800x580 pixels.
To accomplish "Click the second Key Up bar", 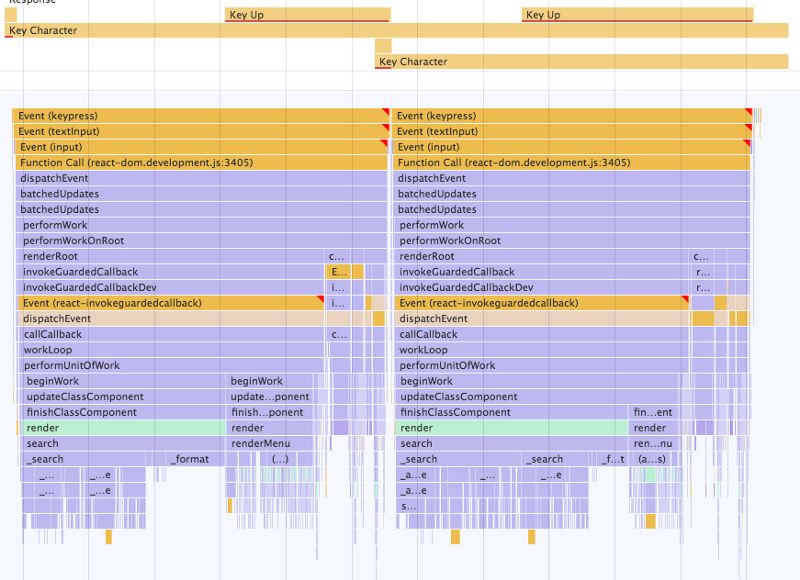I will point(636,15).
